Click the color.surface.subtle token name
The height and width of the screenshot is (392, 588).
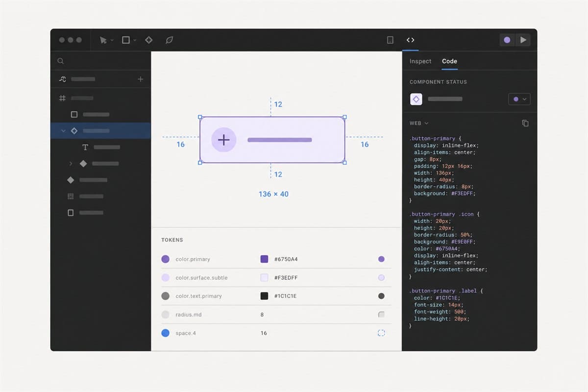pyautogui.click(x=201, y=278)
